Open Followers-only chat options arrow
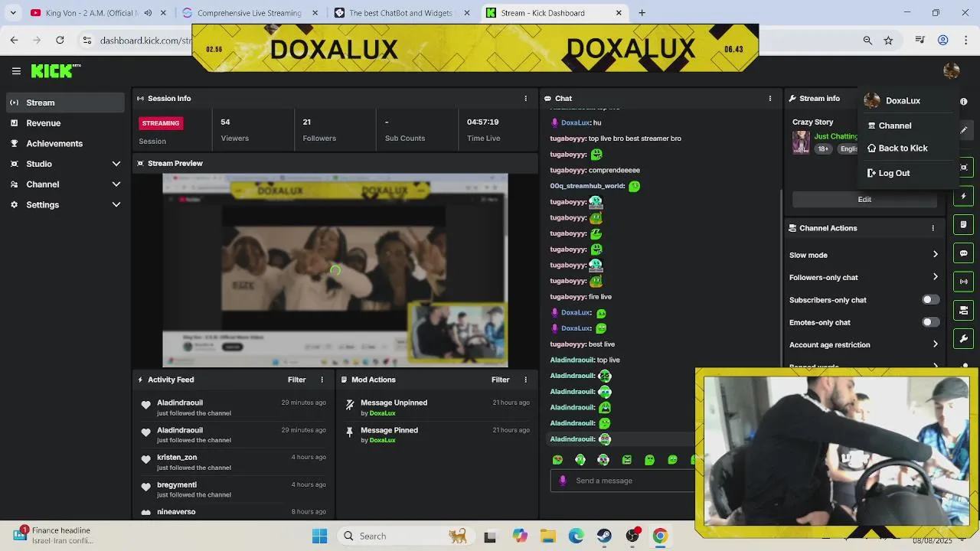Image resolution: width=980 pixels, height=551 pixels. click(935, 277)
